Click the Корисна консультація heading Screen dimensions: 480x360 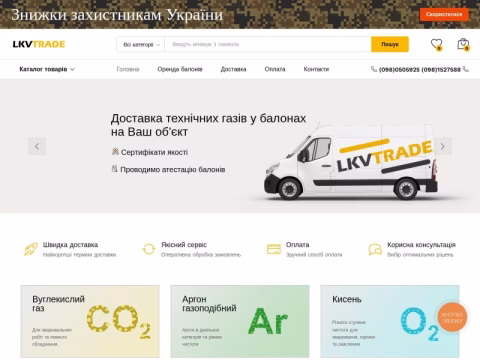pos(421,245)
